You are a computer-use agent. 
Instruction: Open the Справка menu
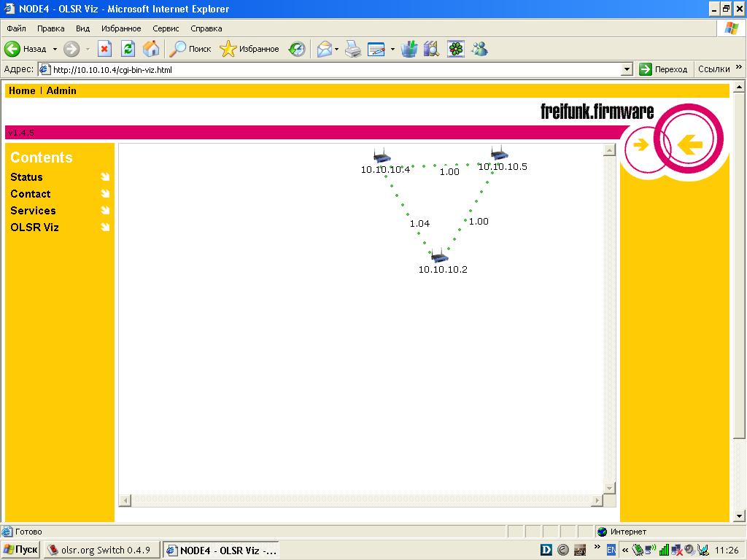[x=206, y=28]
